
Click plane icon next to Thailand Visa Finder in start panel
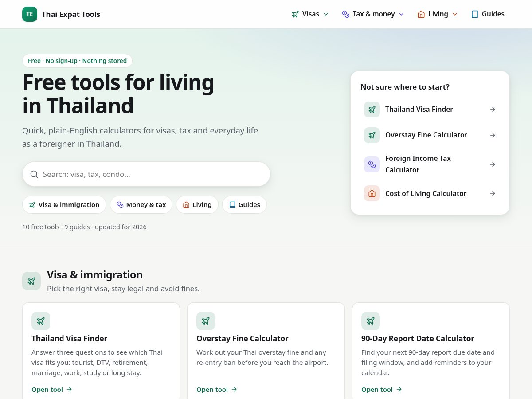tap(372, 110)
